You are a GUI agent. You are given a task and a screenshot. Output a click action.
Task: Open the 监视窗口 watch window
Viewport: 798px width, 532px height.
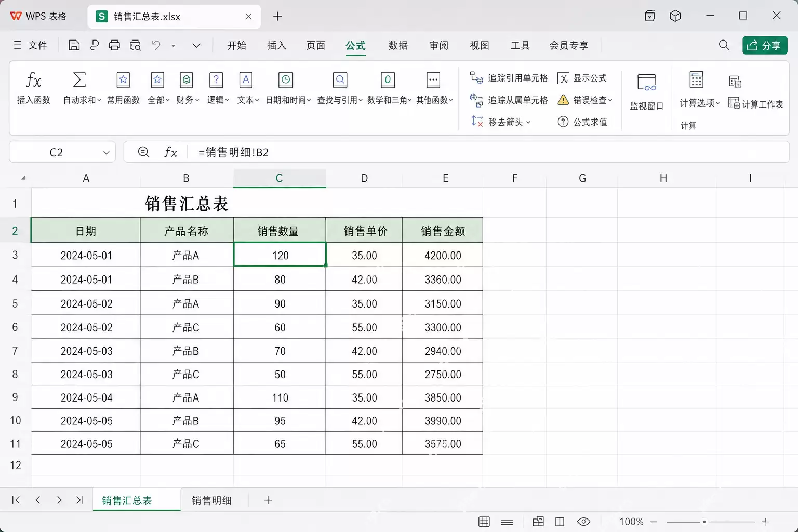[647, 91]
